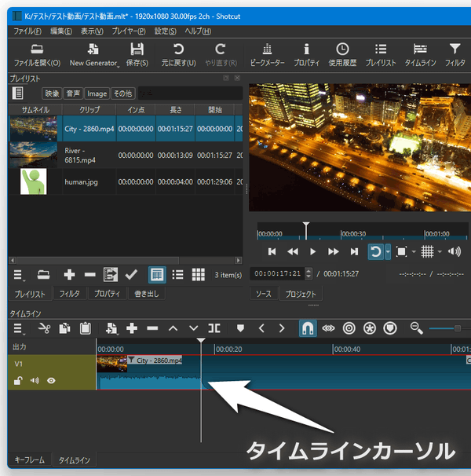Open the File (ファイル) menu
Viewport: 471px width, 476px height.
coord(27,31)
